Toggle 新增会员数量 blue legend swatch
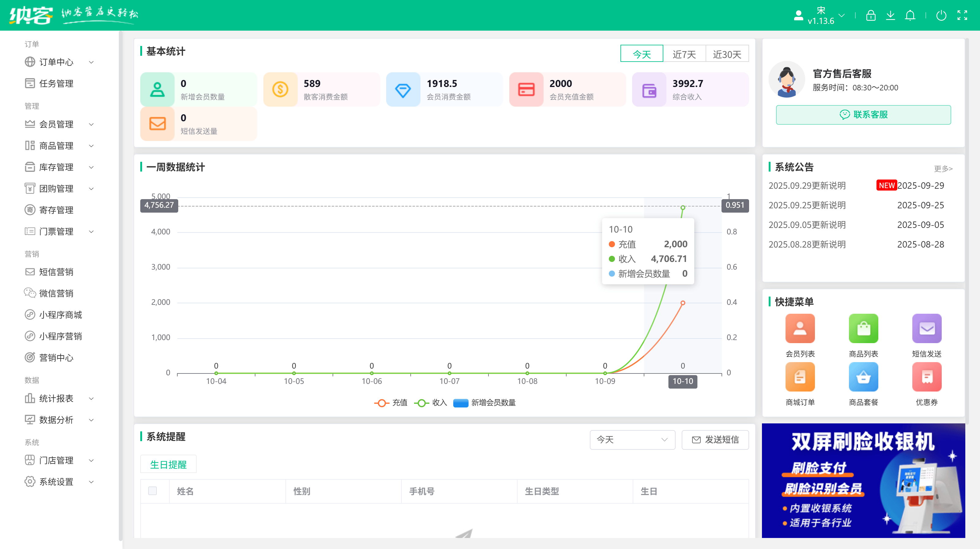 (x=461, y=403)
